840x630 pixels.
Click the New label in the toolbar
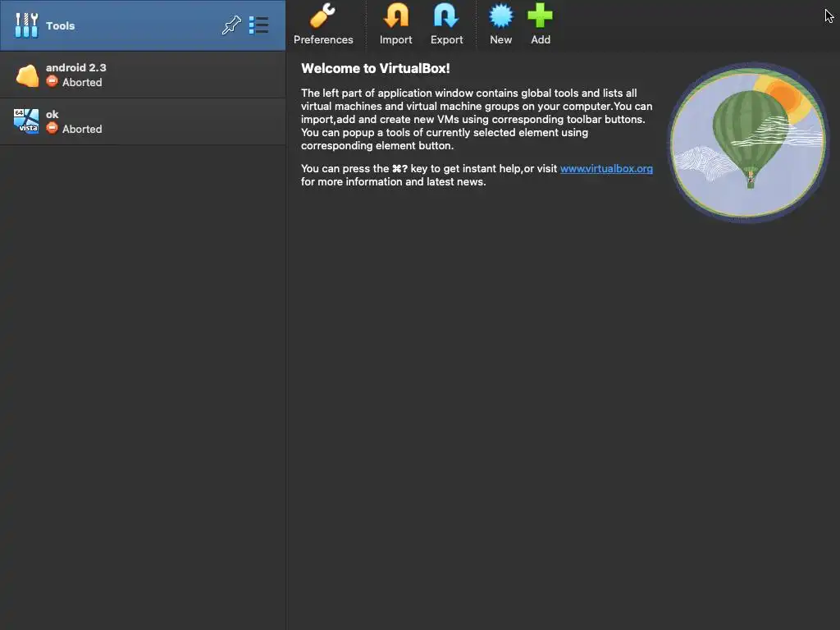[501, 39]
